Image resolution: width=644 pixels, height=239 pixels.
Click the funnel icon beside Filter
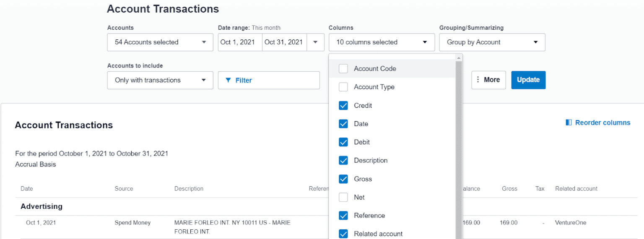(x=228, y=80)
